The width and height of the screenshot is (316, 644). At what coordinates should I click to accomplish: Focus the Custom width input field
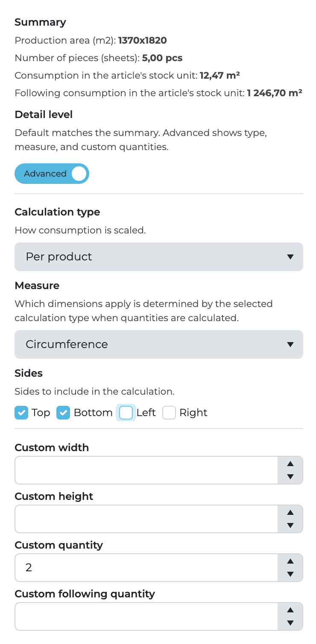(x=146, y=470)
